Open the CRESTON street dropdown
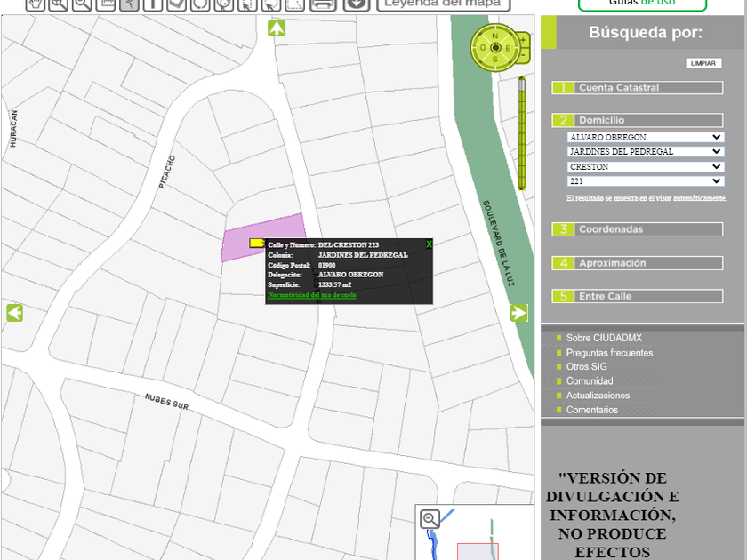Viewport: 747px width, 560px height. tap(645, 166)
